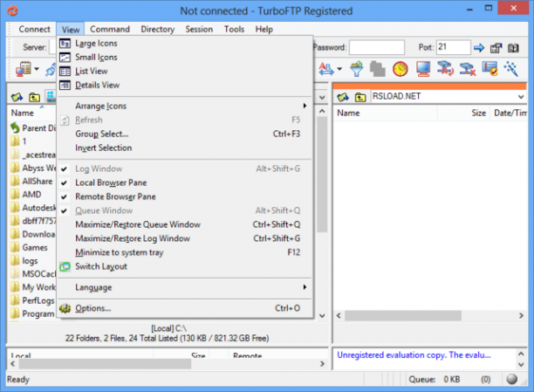This screenshot has width=534, height=392.
Task: Click remote pane parent folder icon
Action: tap(360, 98)
